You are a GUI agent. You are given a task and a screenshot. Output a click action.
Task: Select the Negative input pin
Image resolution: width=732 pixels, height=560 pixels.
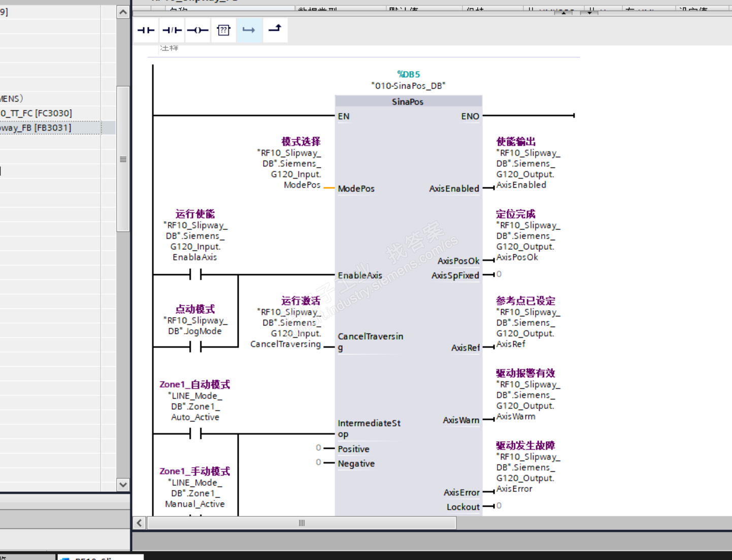pyautogui.click(x=356, y=464)
